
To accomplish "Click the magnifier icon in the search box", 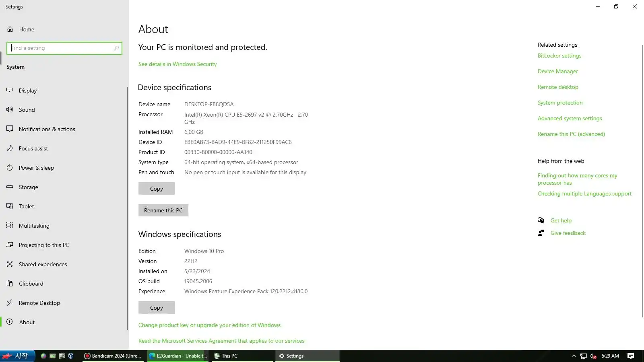I will 116,48.
